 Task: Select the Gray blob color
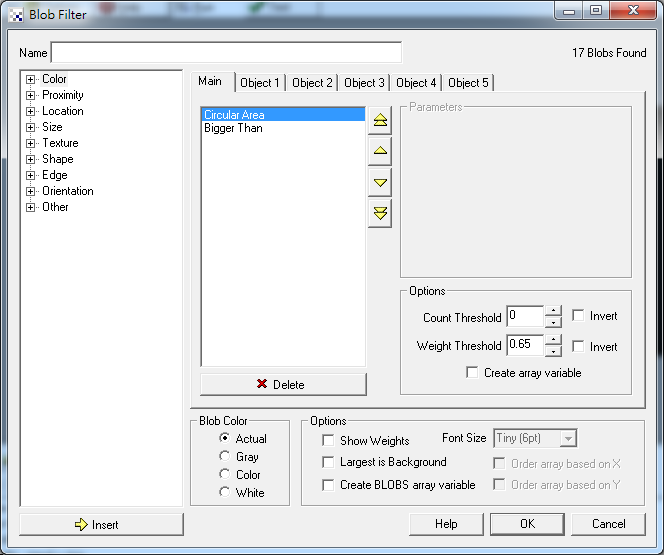(x=225, y=457)
